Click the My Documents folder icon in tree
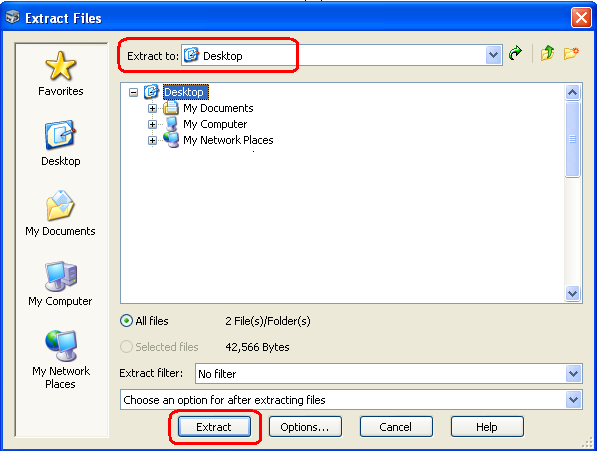 [x=171, y=108]
